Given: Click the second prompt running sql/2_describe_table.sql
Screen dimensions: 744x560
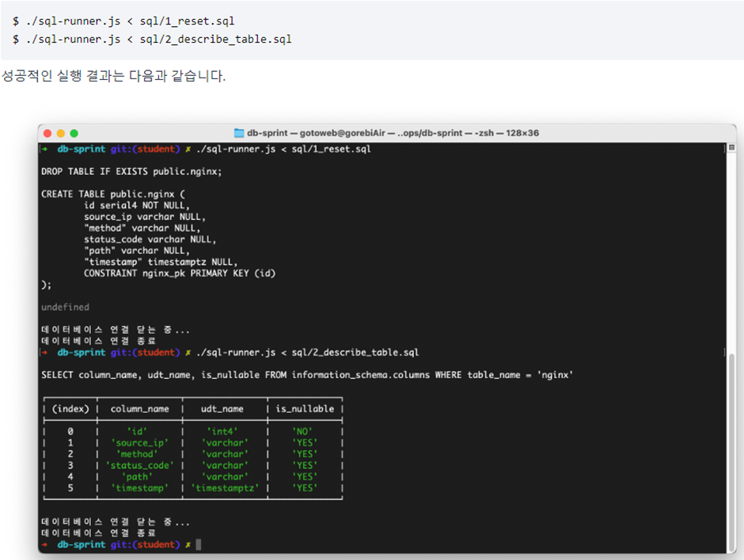Looking at the screenshot, I should pos(230,352).
